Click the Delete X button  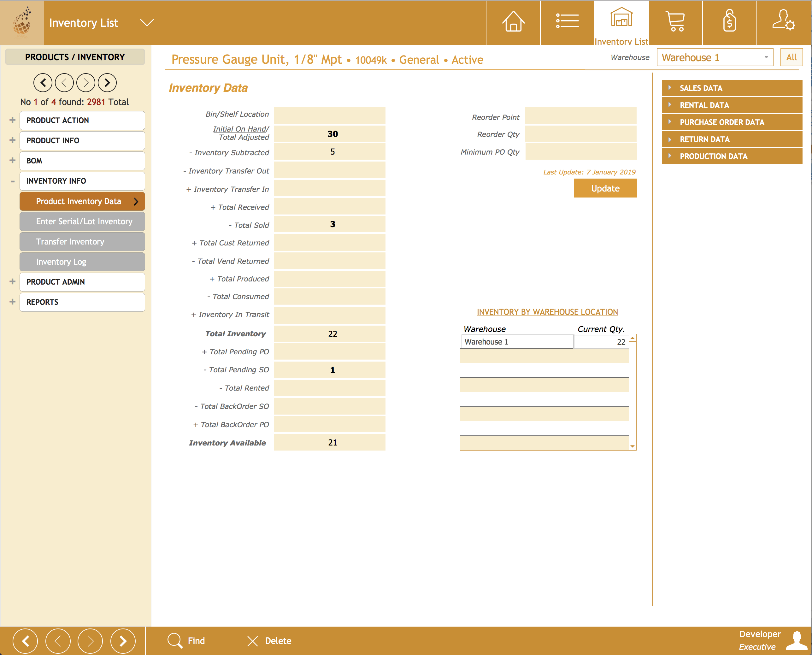269,641
